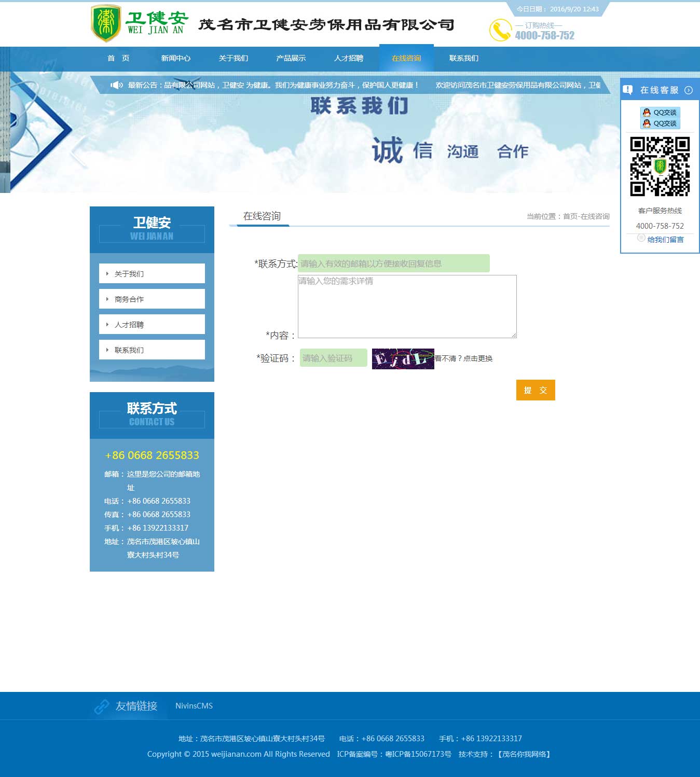Viewport: 700px width, 777px height.
Task: Refresh the captcha verification image
Action: tap(403, 359)
